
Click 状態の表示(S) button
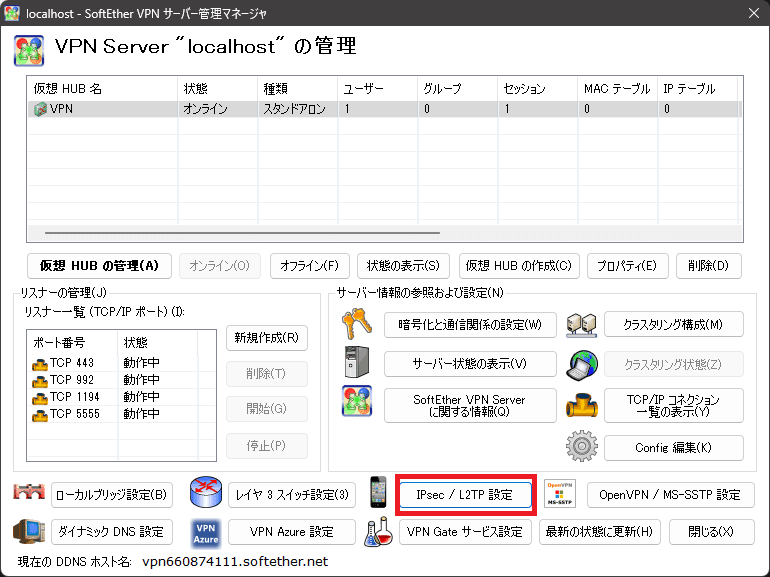[403, 266]
